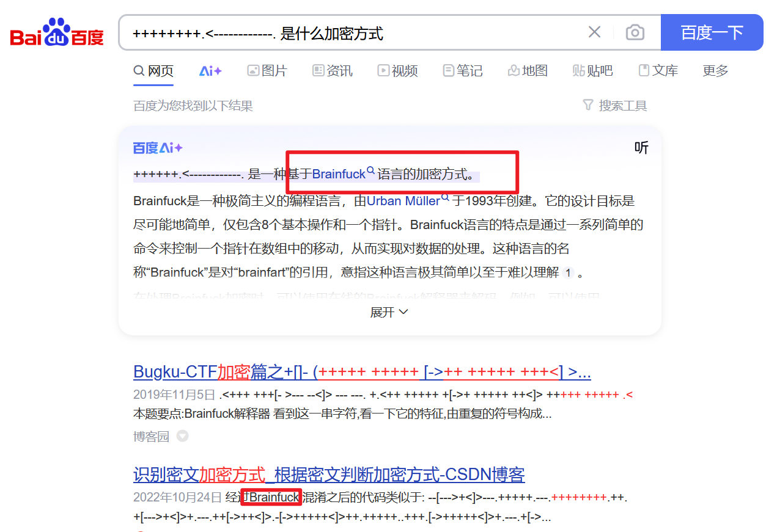Open Brainfuck search link in AI answer
The image size is (766, 532).
(339, 174)
